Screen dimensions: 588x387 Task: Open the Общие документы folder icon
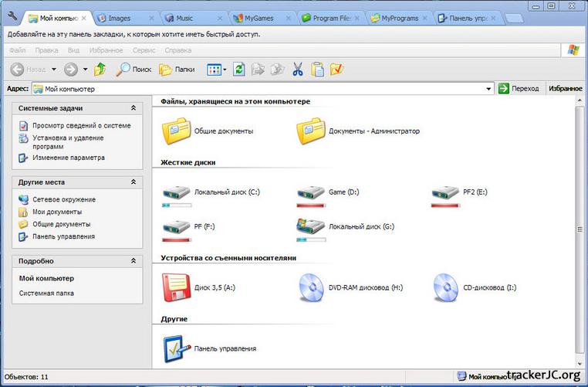(x=177, y=131)
